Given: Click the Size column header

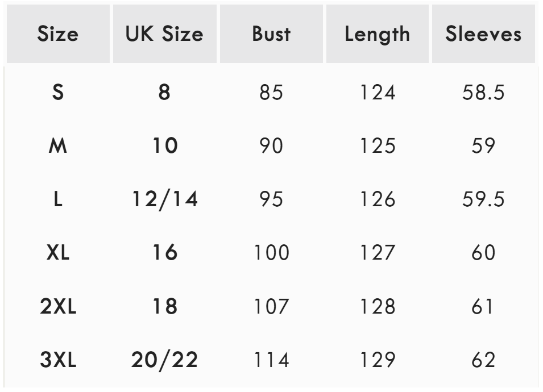Looking at the screenshot, I should (x=57, y=34).
